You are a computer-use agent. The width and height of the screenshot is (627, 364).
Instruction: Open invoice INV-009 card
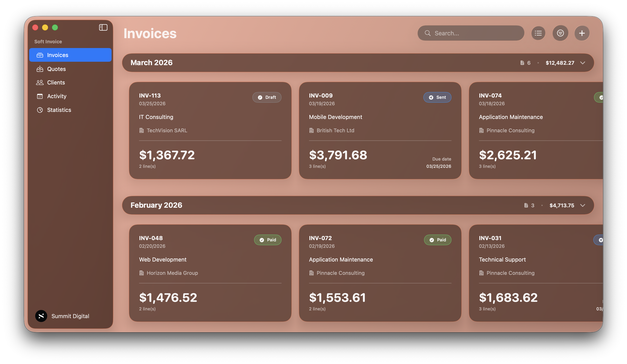[x=380, y=131]
